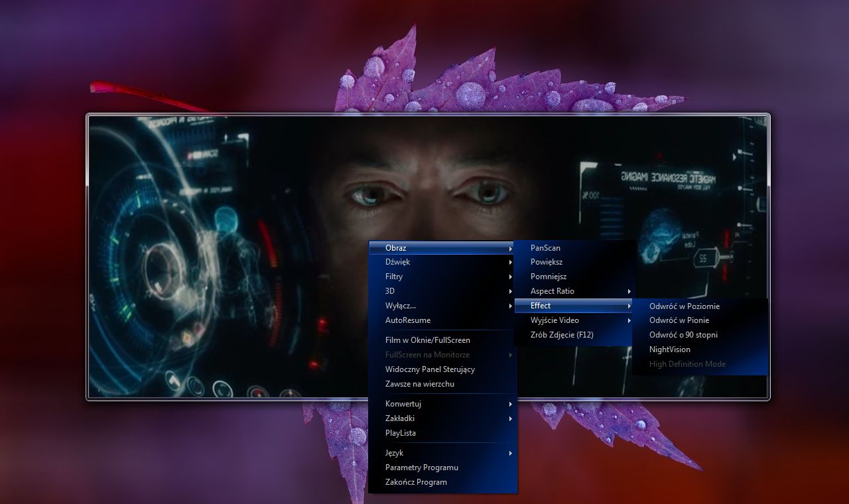849x504 pixels.
Task: Select Film w Oknie/FullScreen
Action: point(442,340)
